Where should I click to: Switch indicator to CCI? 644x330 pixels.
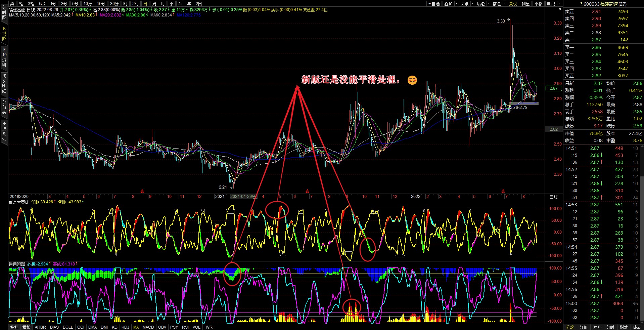81,327
